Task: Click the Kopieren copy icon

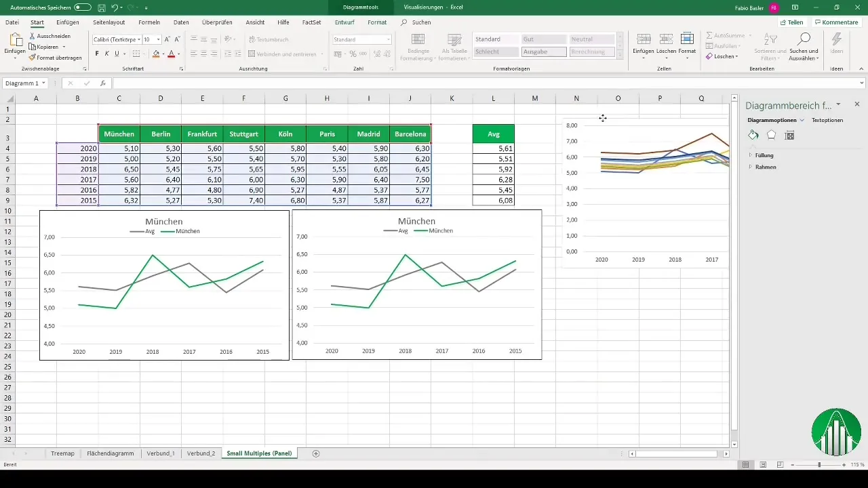Action: (x=33, y=47)
